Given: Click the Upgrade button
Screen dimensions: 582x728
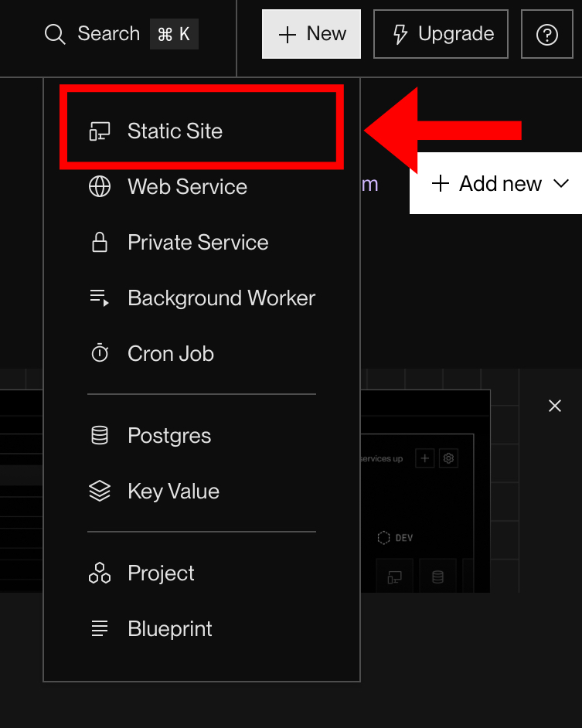Looking at the screenshot, I should click(441, 34).
